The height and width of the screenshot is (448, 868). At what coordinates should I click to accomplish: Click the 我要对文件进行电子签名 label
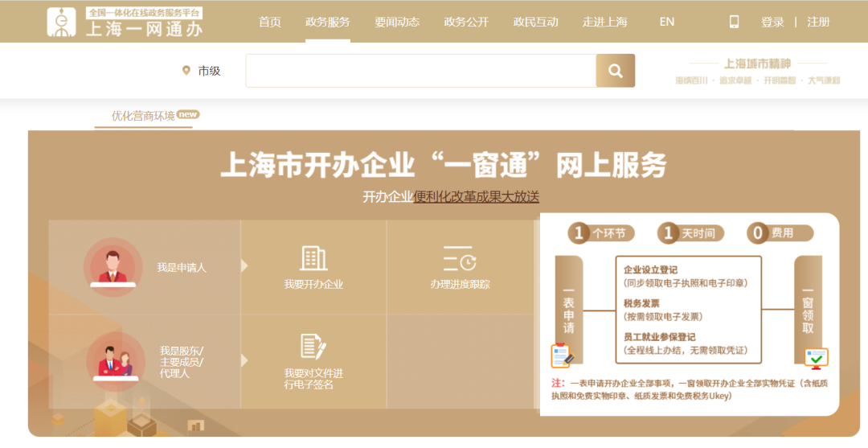pos(313,379)
